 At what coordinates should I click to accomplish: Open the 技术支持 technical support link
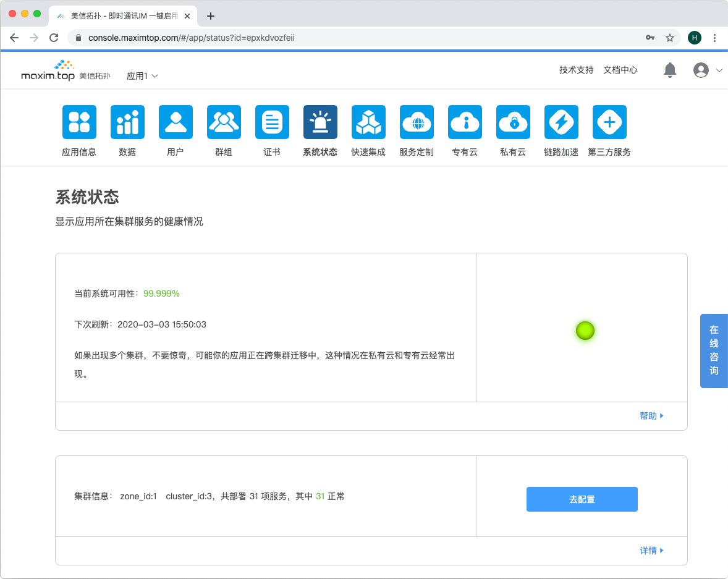[576, 70]
